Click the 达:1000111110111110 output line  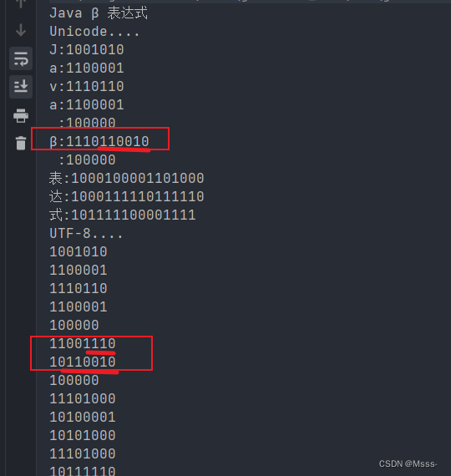(x=127, y=197)
